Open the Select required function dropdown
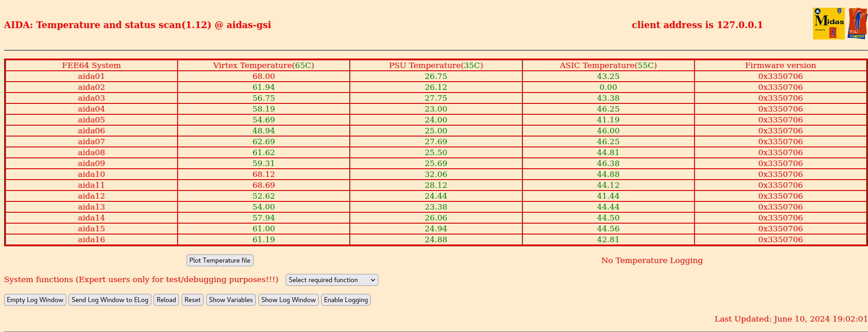This screenshot has width=868, height=332. 332,280
